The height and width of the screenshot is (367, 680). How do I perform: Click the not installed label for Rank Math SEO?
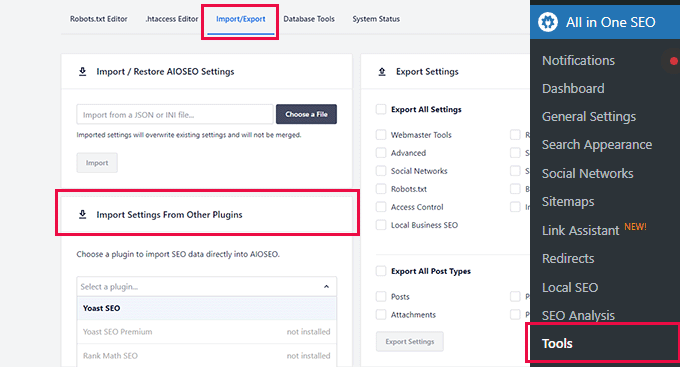[x=308, y=356]
